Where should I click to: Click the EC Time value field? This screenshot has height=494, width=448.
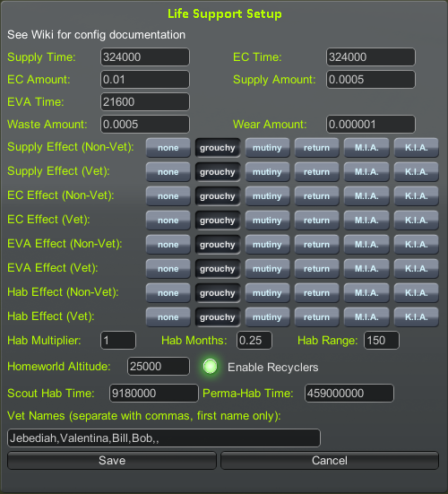371,57
